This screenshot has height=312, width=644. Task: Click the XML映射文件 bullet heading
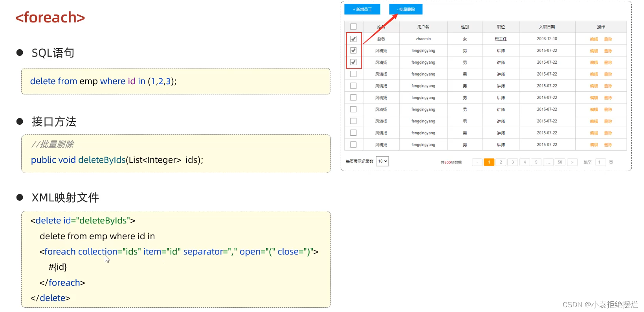tap(65, 198)
